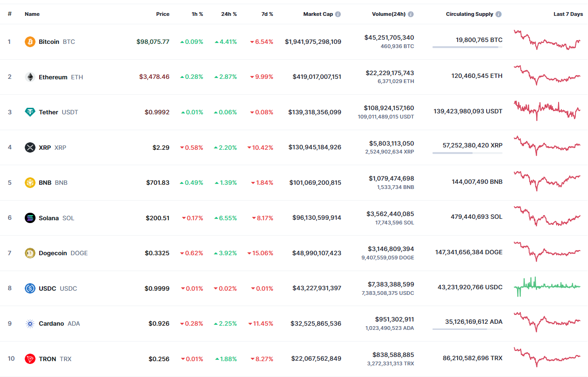
Task: Click the BNB coin logo icon
Action: (30, 182)
